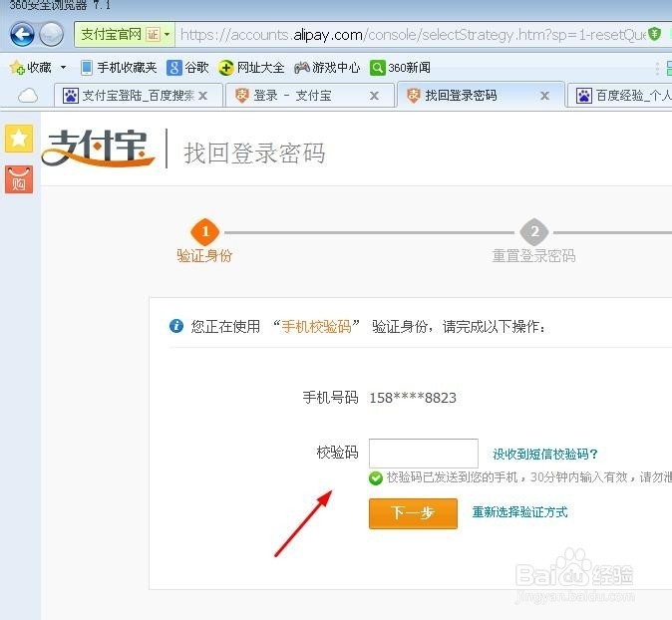
Task: Switch to 百度经验 tab
Action: (620, 95)
